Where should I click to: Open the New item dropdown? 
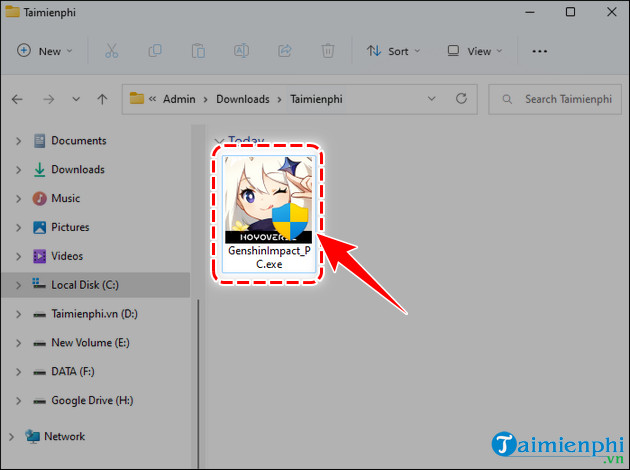(43, 51)
